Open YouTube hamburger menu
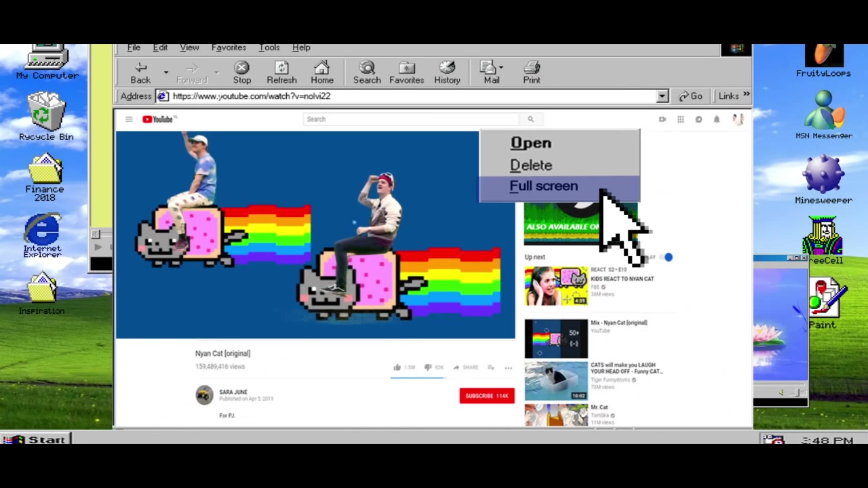 tap(129, 119)
